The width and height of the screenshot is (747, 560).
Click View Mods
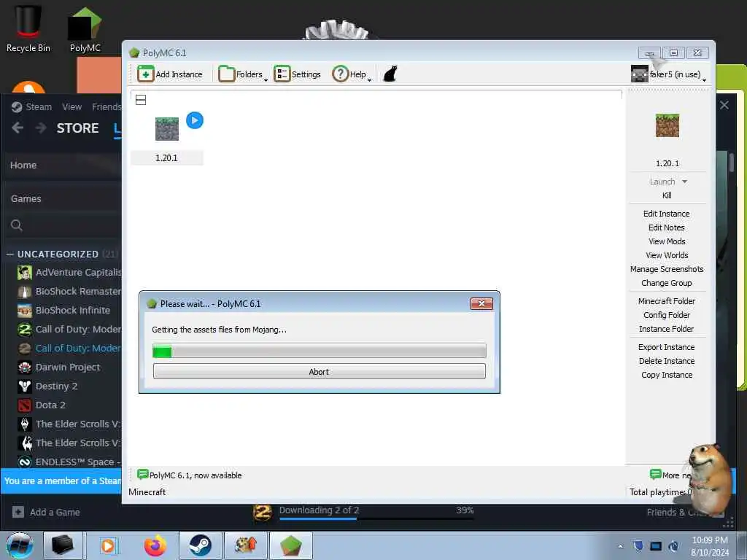pos(667,241)
